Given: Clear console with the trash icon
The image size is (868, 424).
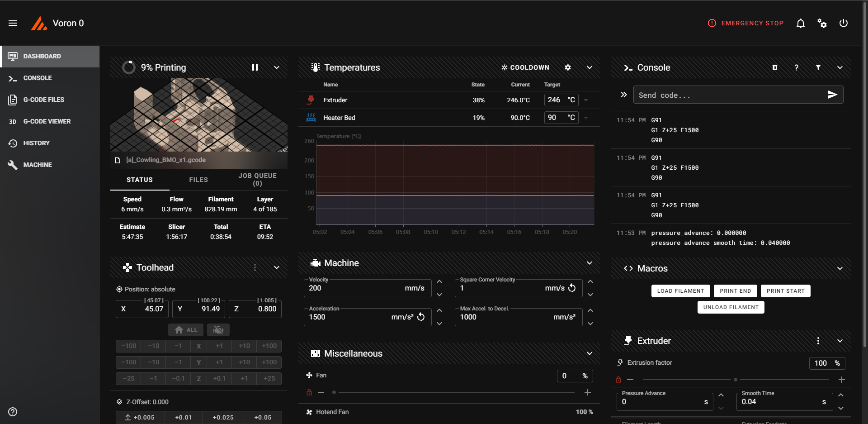Looking at the screenshot, I should [x=774, y=67].
